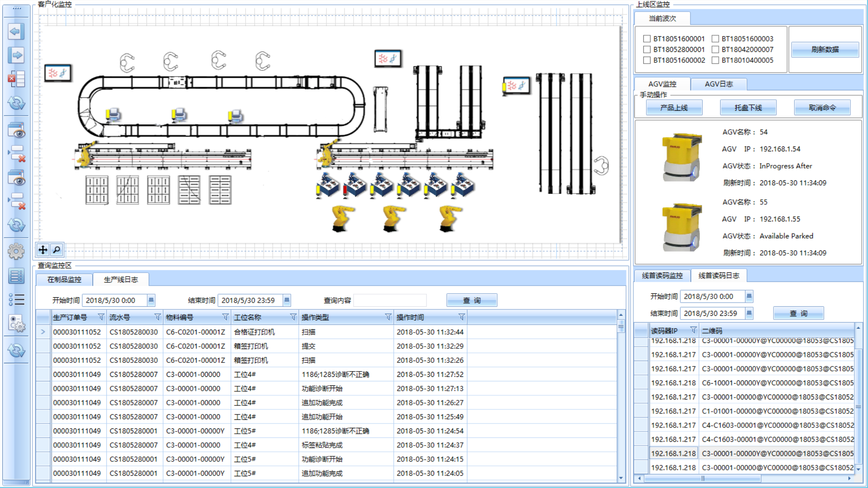Check the BT18042000007 wave checkbox
Image resolution: width=868 pixels, height=488 pixels.
(715, 50)
